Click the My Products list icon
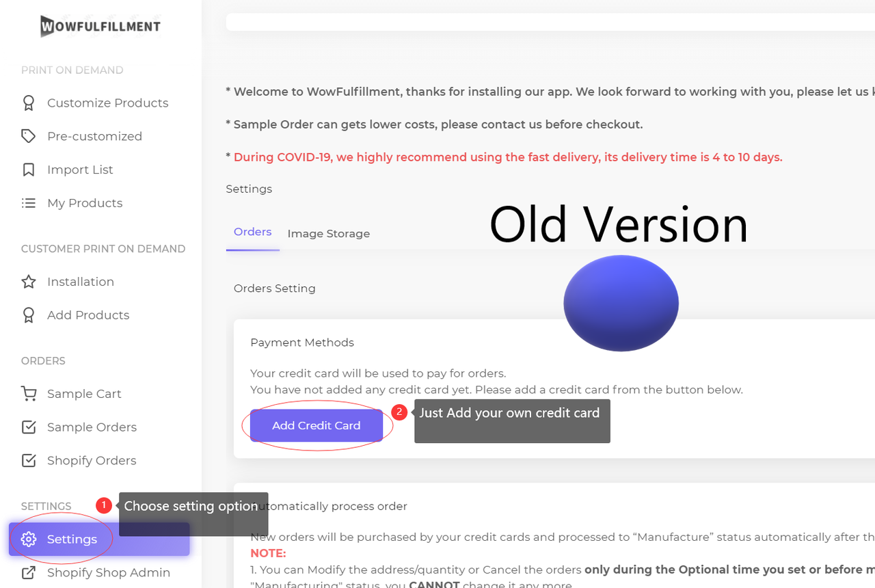 pyautogui.click(x=29, y=203)
